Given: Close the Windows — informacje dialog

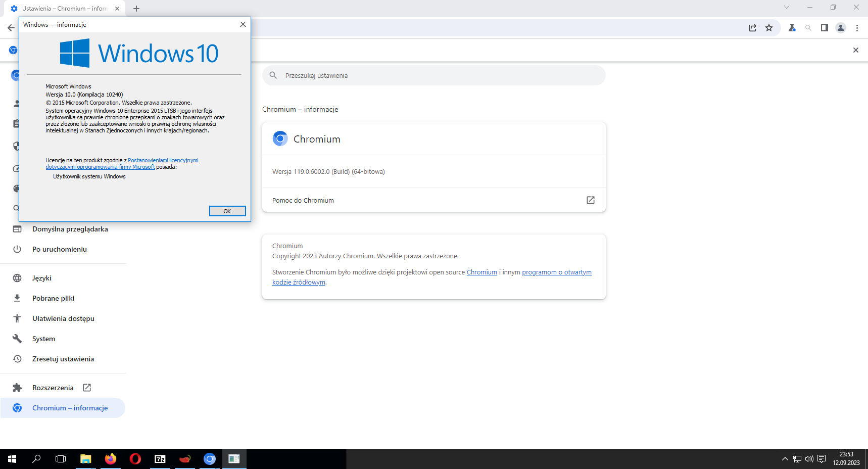Looking at the screenshot, I should tap(243, 24).
